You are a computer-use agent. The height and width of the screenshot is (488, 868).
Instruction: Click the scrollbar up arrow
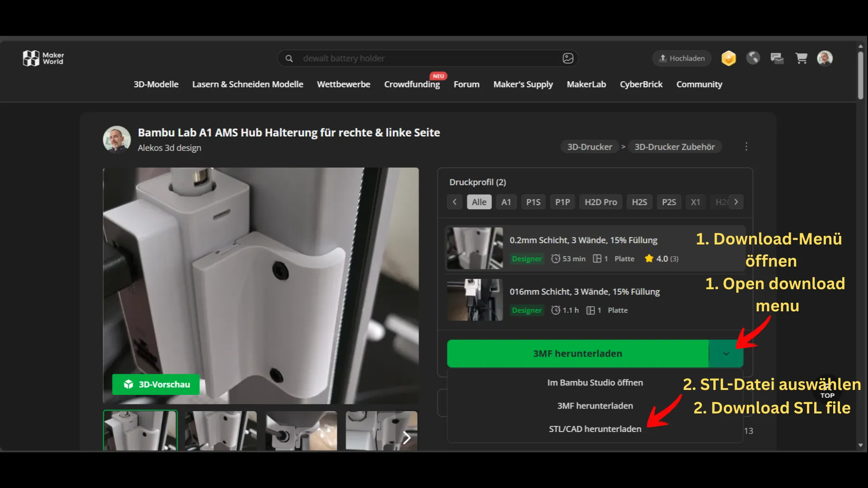[861, 46]
